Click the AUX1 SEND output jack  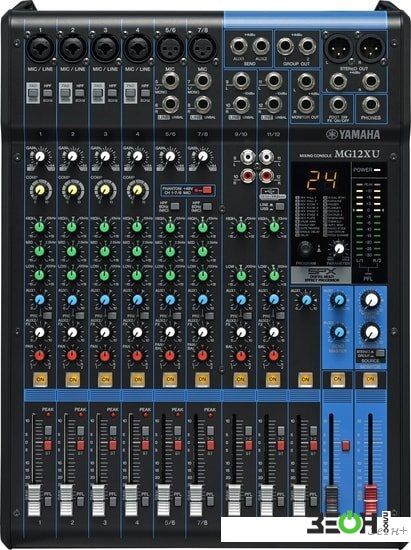[238, 46]
